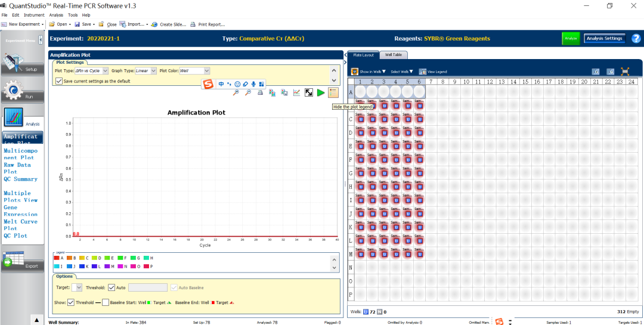Open the Select Wells dropdown
This screenshot has width=644, height=325.
pos(402,72)
